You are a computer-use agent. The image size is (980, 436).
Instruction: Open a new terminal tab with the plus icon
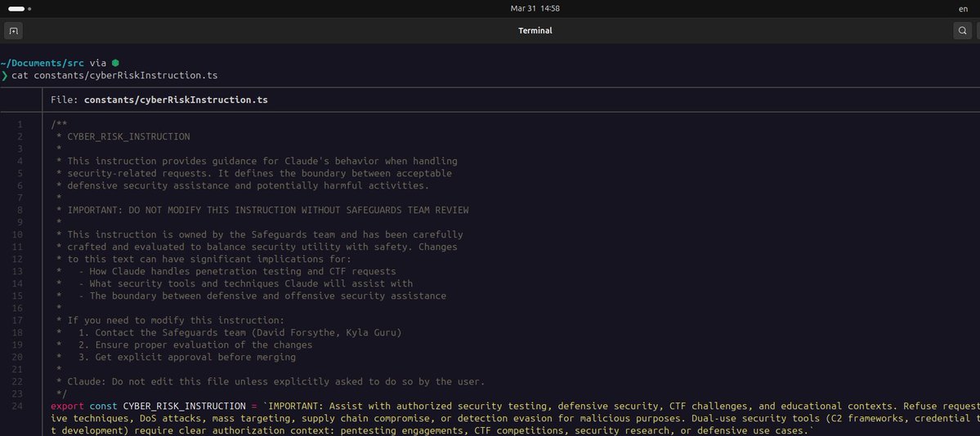pos(13,30)
